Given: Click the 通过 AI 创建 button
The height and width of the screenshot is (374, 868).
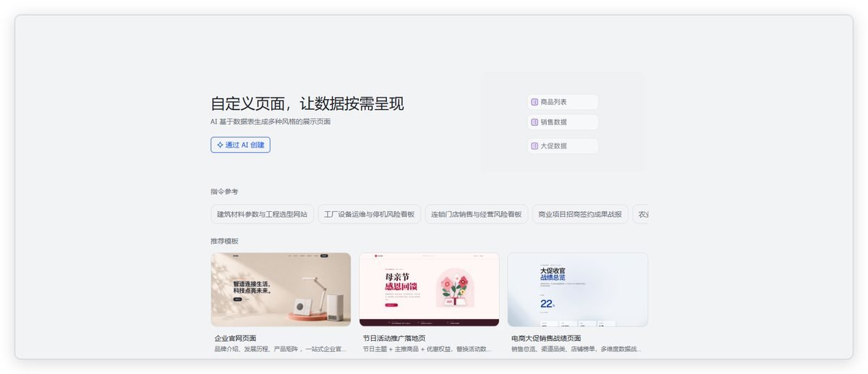Looking at the screenshot, I should pyautogui.click(x=240, y=145).
